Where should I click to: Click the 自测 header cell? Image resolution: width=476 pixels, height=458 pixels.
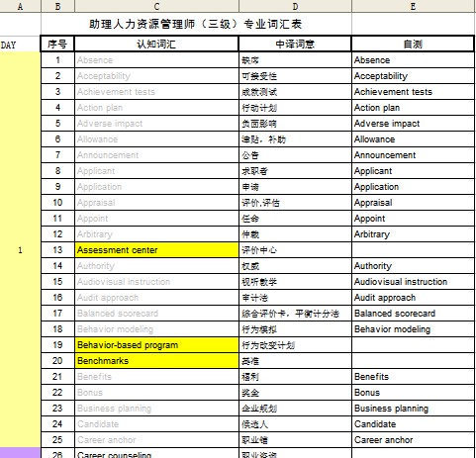pyautogui.click(x=413, y=44)
